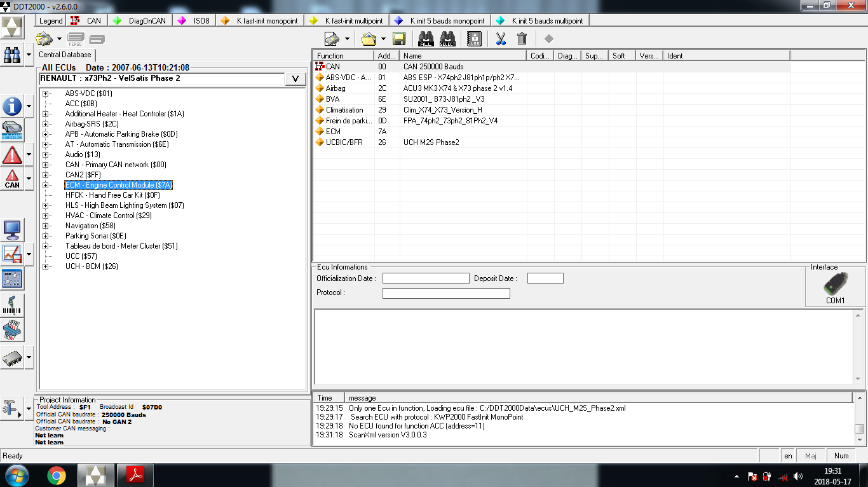
Task: Click the chip ECU icon in sidebar
Action: (12, 358)
